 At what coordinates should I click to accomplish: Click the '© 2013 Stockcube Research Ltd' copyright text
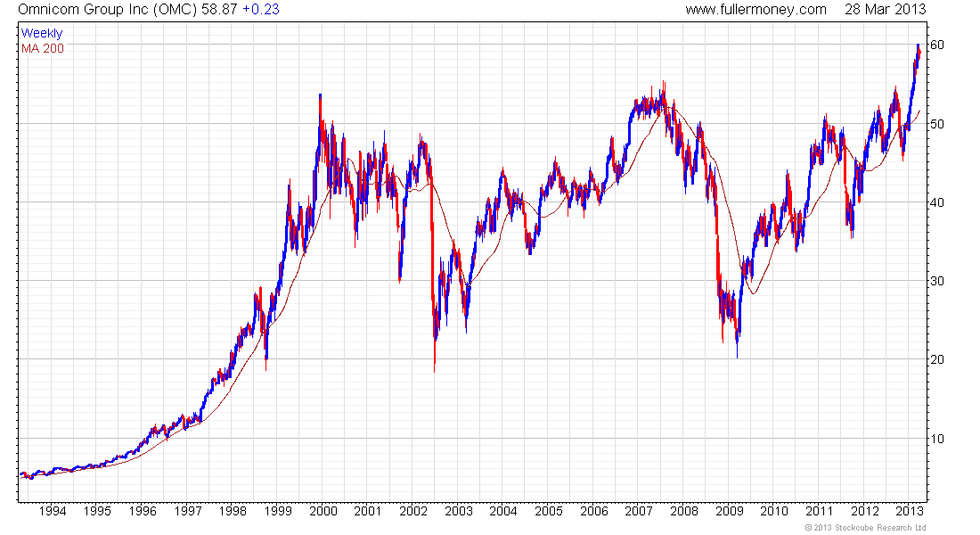(x=866, y=528)
